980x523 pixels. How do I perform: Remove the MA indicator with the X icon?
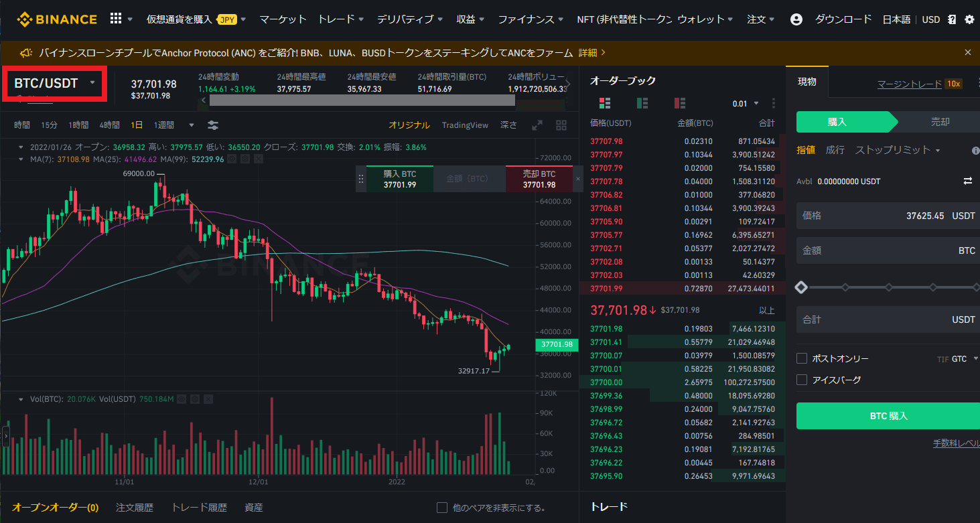click(x=259, y=159)
